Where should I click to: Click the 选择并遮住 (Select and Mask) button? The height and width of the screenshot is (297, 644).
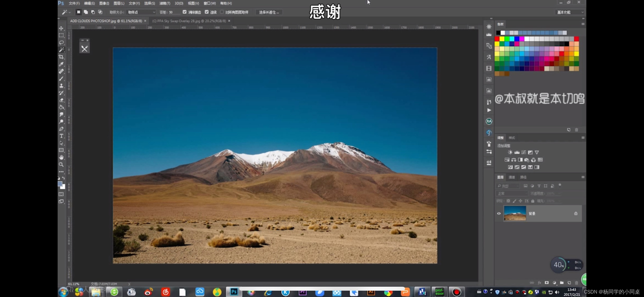[269, 12]
